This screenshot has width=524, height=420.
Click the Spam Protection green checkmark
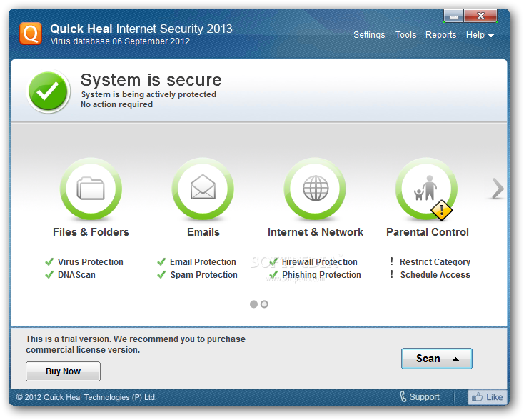coord(161,275)
